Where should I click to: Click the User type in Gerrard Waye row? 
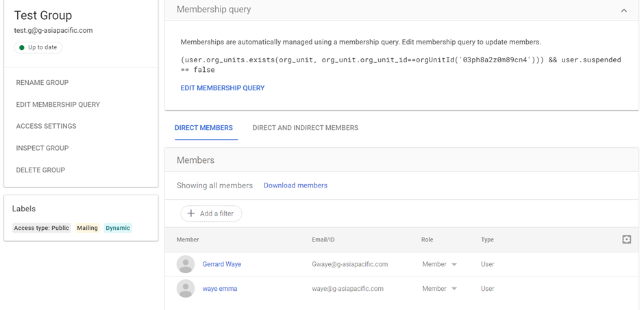pos(488,264)
